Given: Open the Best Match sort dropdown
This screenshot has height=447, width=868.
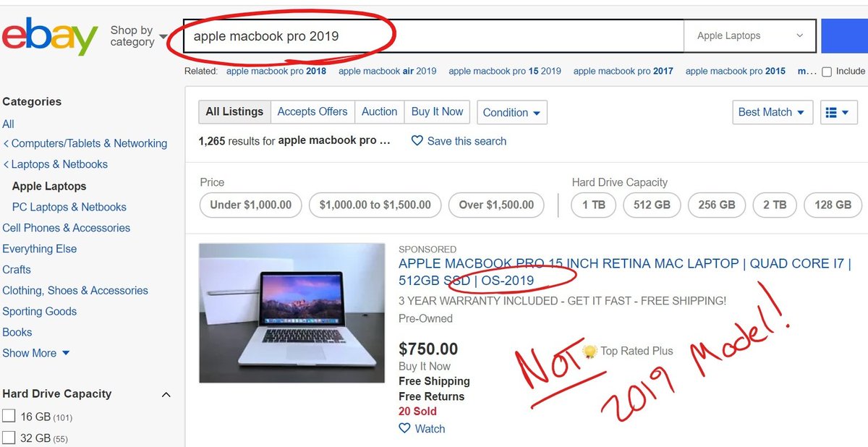Looking at the screenshot, I should click(772, 112).
